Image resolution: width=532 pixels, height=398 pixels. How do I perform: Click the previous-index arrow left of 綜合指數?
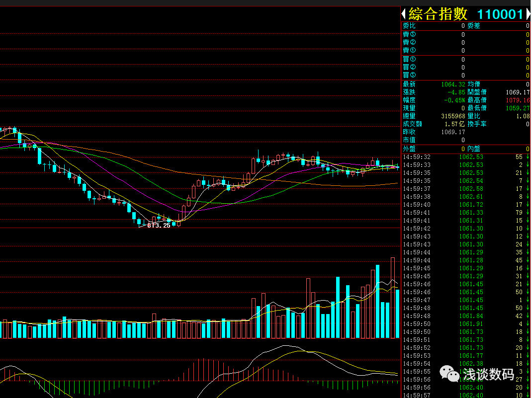404,14
